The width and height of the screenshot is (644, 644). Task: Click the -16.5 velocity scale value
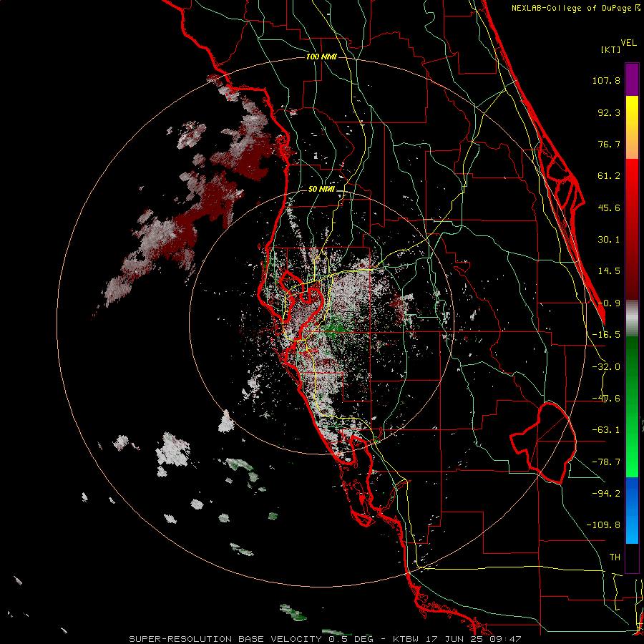coord(606,335)
